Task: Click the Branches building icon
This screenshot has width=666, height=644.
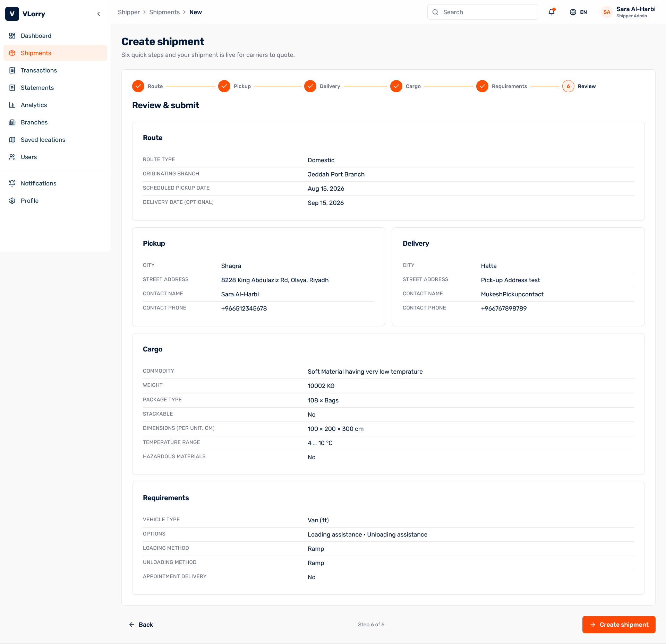Action: point(12,122)
